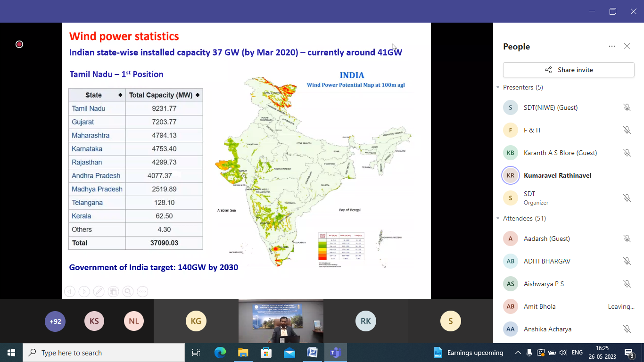Viewport: 644px width, 362px height.
Task: Show hidden system tray icons
Action: click(518, 353)
